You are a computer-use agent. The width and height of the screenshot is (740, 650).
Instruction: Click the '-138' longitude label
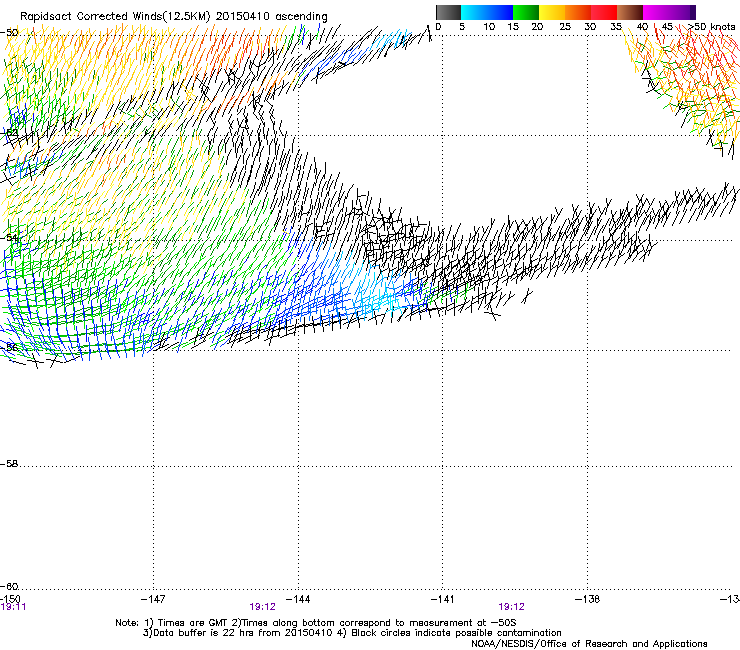(x=588, y=599)
